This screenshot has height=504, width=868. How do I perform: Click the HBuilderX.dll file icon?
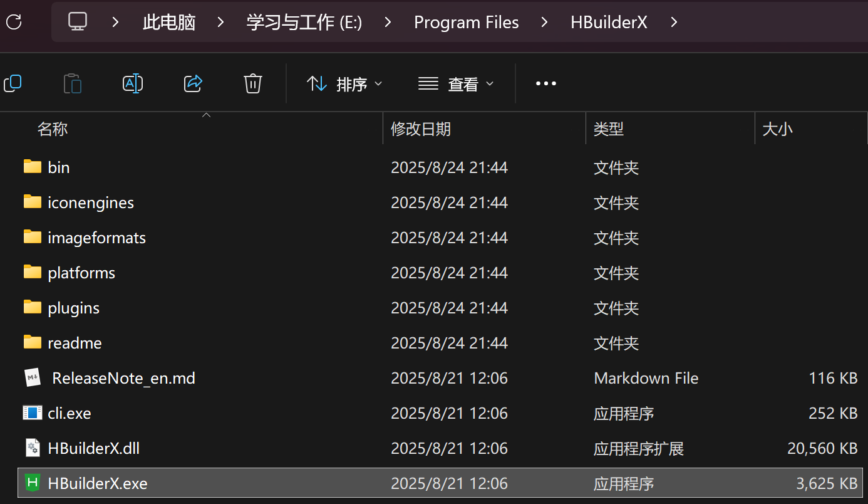[x=33, y=448]
